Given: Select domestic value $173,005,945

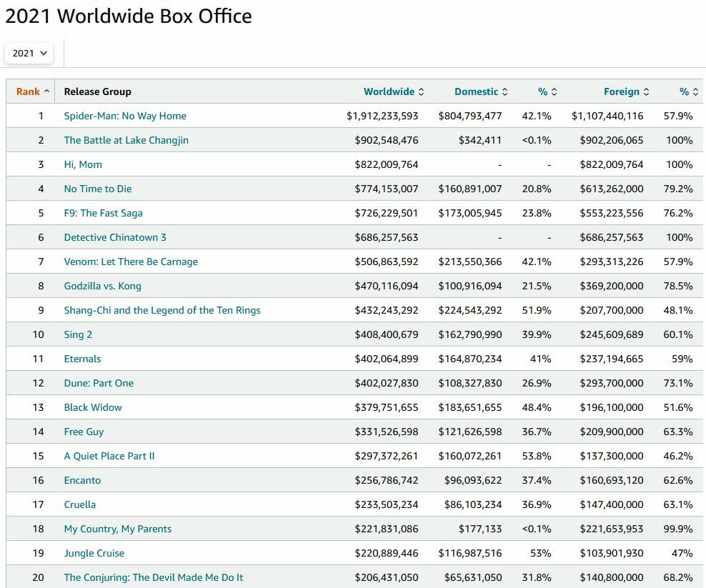Looking at the screenshot, I should (470, 213).
